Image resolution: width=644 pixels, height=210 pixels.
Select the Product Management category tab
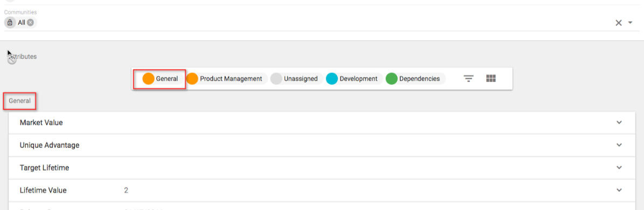click(227, 79)
